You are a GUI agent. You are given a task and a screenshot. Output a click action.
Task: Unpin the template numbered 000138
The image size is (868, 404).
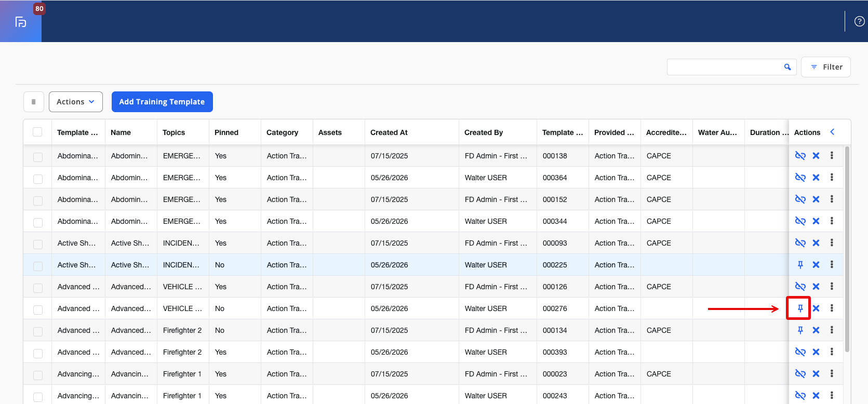(800, 156)
